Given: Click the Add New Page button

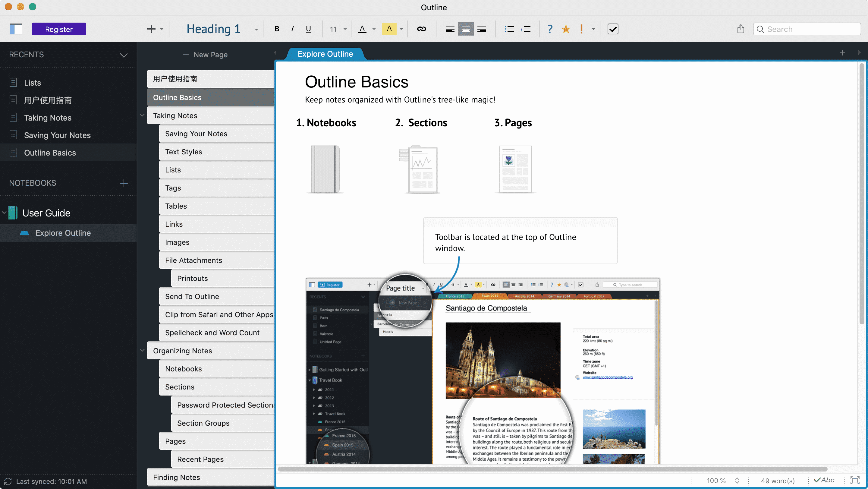Looking at the screenshot, I should [x=205, y=54].
